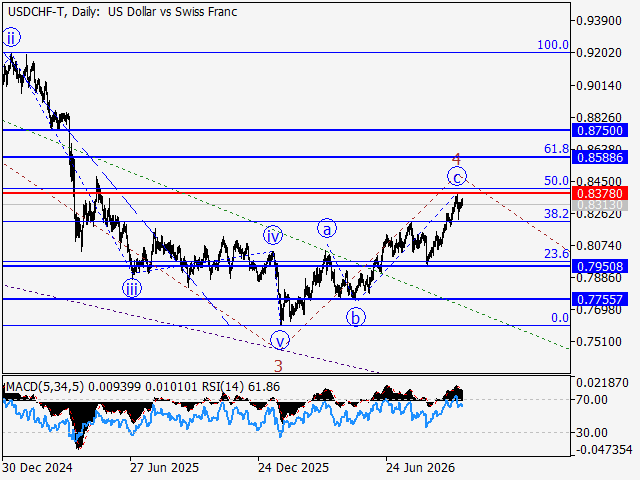This screenshot has width=640, height=480.
Task: Click the Fibonacci '0.0' level label
Action: coord(560,318)
